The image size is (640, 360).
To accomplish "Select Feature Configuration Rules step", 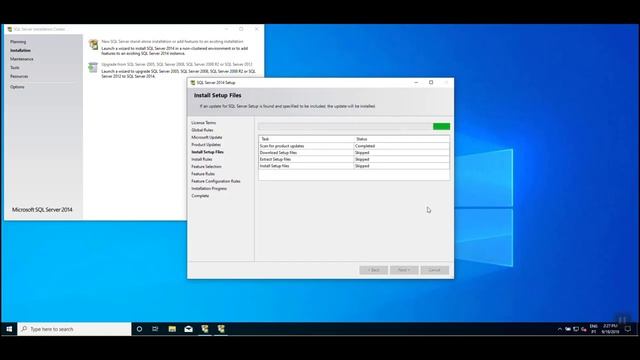I will coord(216,181).
